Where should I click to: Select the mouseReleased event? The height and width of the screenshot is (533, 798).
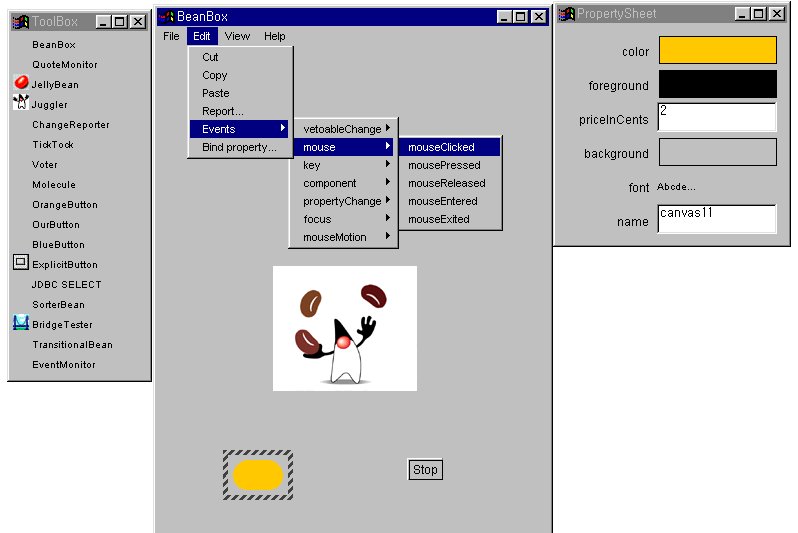click(450, 183)
